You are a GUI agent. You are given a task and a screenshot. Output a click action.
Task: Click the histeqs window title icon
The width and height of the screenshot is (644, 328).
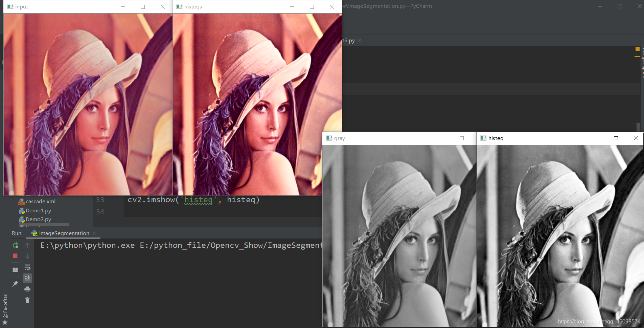pos(179,6)
